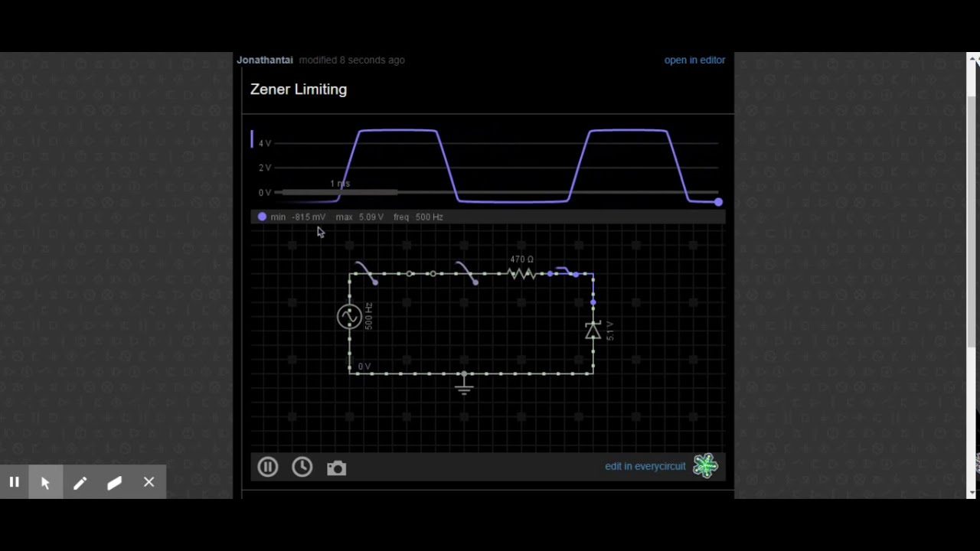Click the 'freq 500 Hz' reading
This screenshot has width=980, height=551.
point(418,217)
